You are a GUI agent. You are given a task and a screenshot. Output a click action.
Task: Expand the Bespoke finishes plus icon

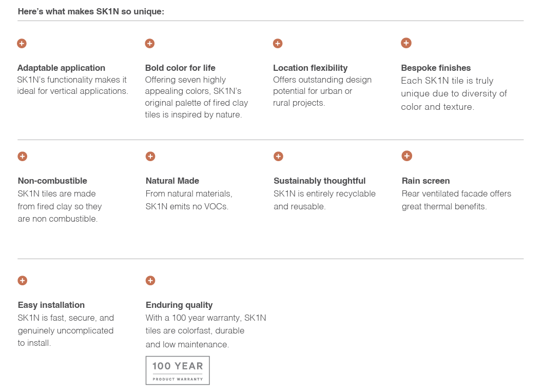tap(406, 43)
